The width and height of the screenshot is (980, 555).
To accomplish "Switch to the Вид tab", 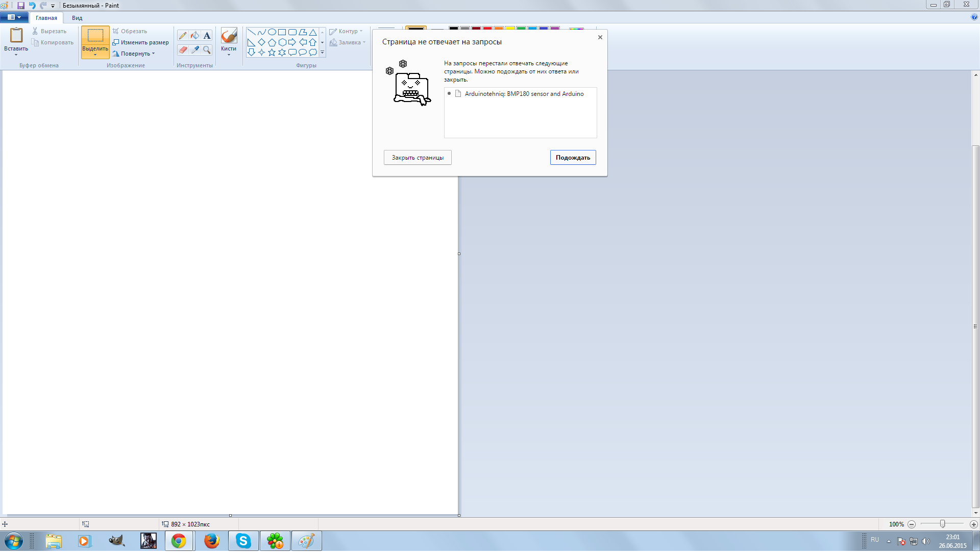I will click(77, 18).
